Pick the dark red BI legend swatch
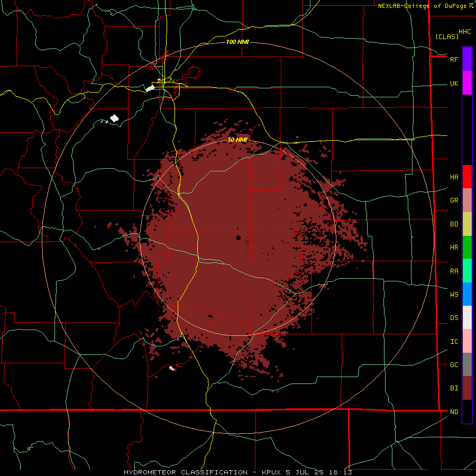 [x=467, y=388]
